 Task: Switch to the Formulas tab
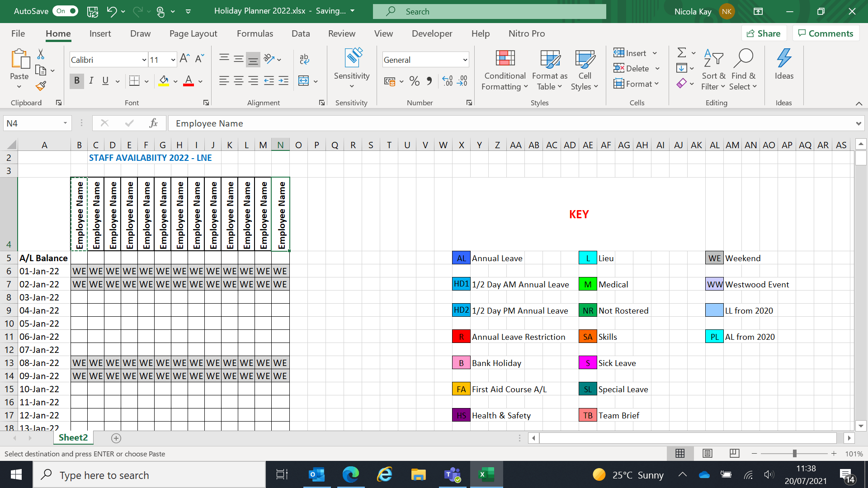click(x=255, y=33)
